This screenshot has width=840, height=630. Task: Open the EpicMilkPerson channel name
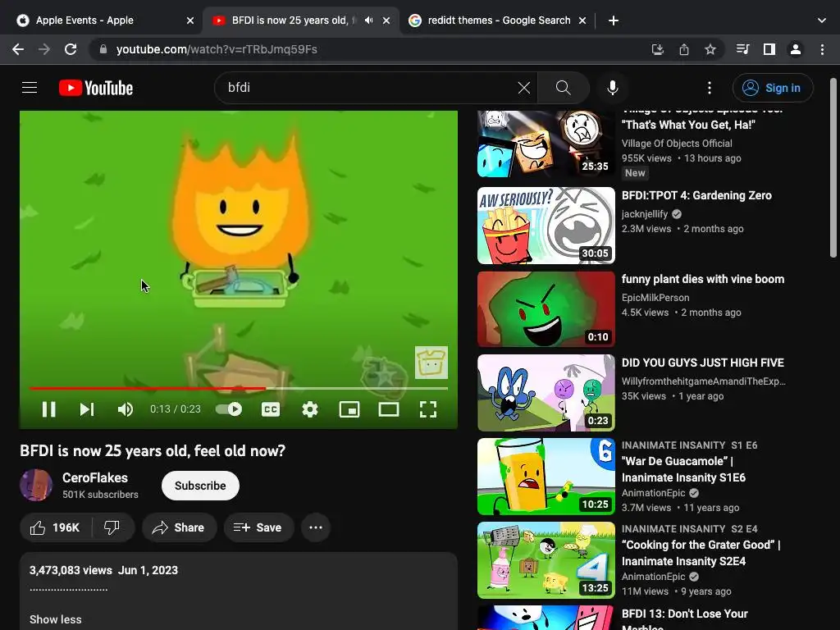(655, 297)
